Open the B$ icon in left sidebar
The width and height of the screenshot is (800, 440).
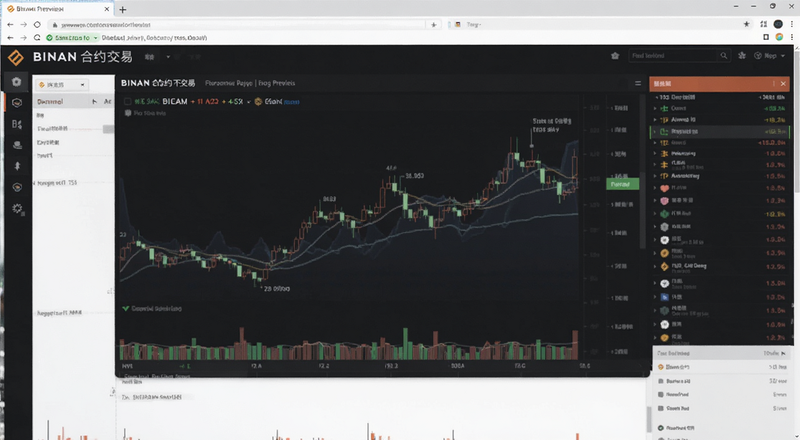tap(17, 124)
